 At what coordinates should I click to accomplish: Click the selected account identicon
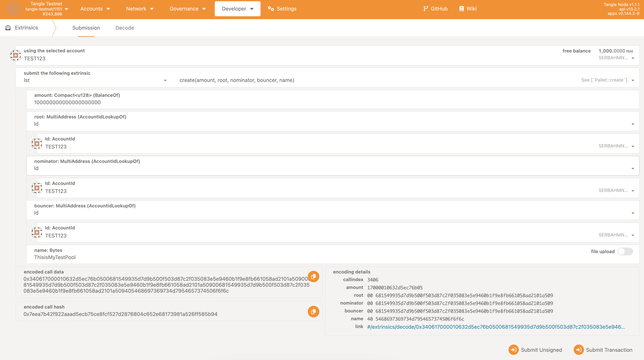click(x=15, y=55)
